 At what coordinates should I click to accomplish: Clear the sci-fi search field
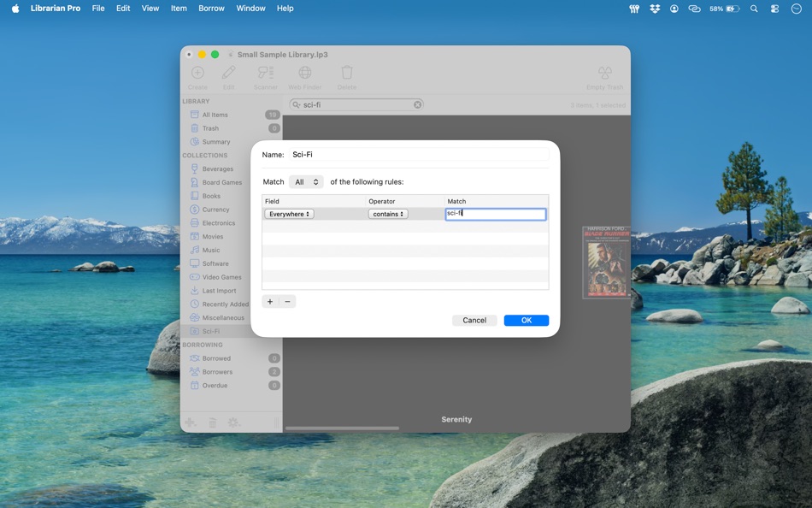(x=417, y=103)
